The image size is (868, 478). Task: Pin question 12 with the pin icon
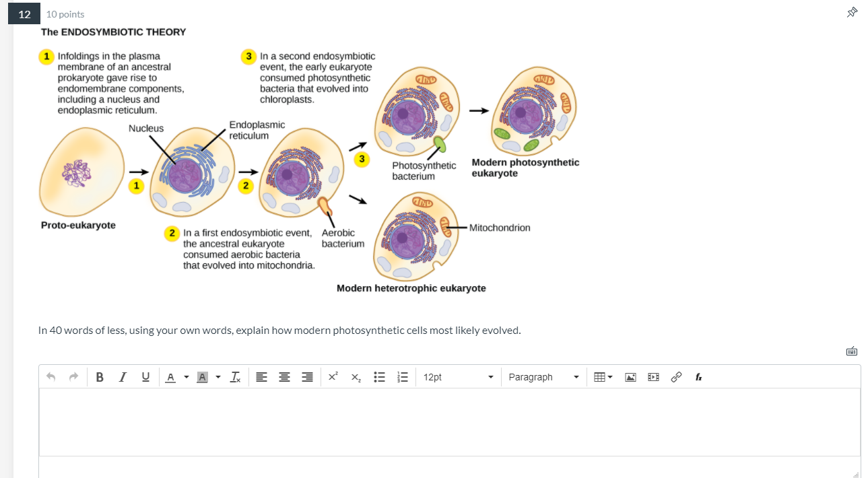tap(852, 12)
